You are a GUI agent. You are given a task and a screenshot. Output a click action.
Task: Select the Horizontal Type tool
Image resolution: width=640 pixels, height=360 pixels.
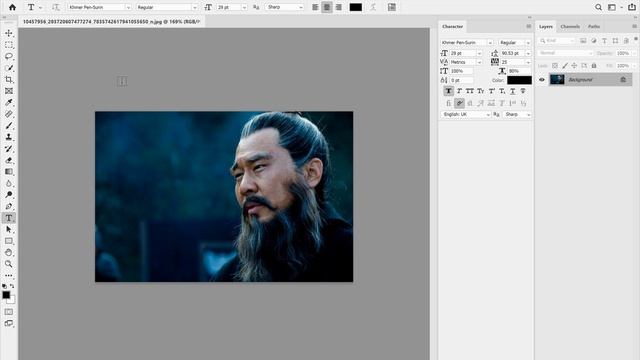click(x=9, y=218)
